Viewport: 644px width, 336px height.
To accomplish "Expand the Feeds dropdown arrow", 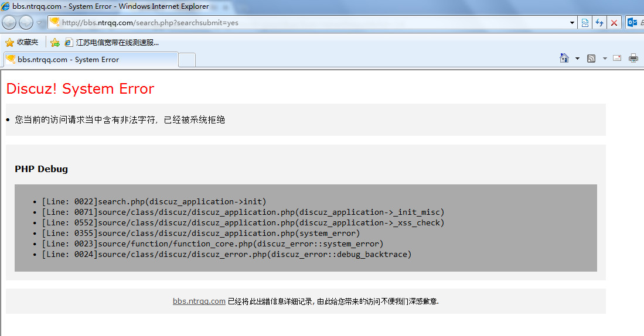I will (x=605, y=59).
